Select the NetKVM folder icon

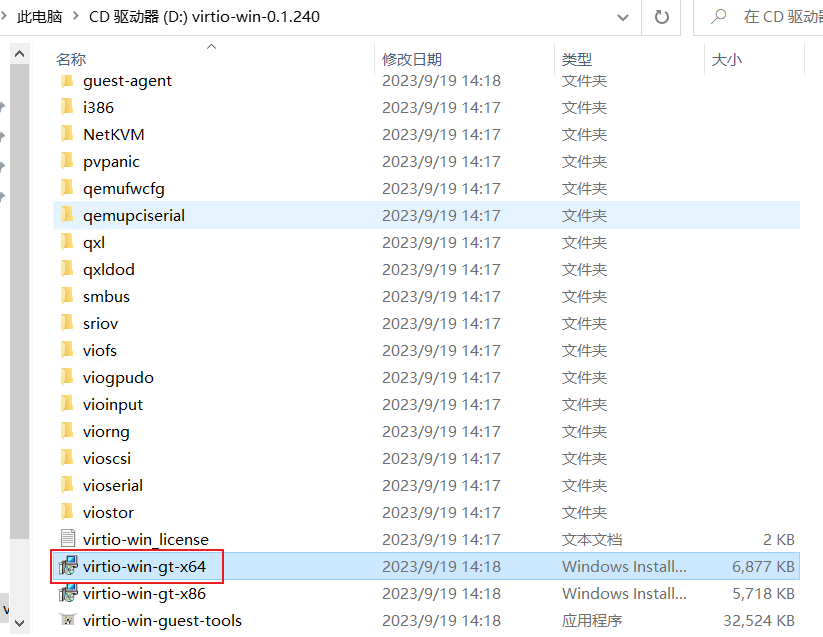tap(67, 134)
